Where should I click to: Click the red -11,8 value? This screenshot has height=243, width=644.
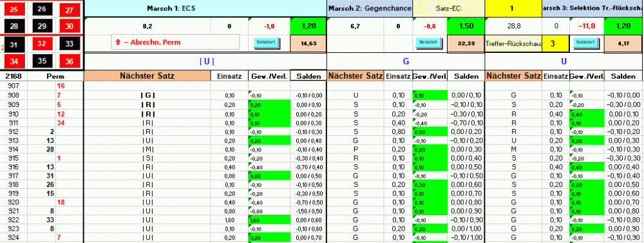(587, 26)
